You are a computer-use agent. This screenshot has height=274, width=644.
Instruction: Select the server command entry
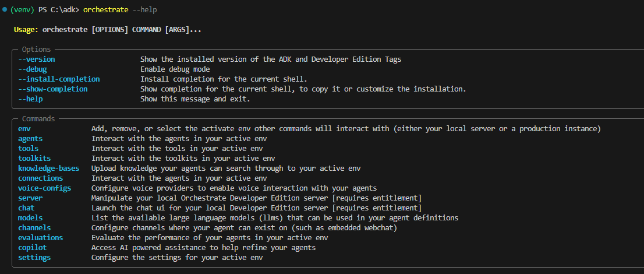click(30, 198)
